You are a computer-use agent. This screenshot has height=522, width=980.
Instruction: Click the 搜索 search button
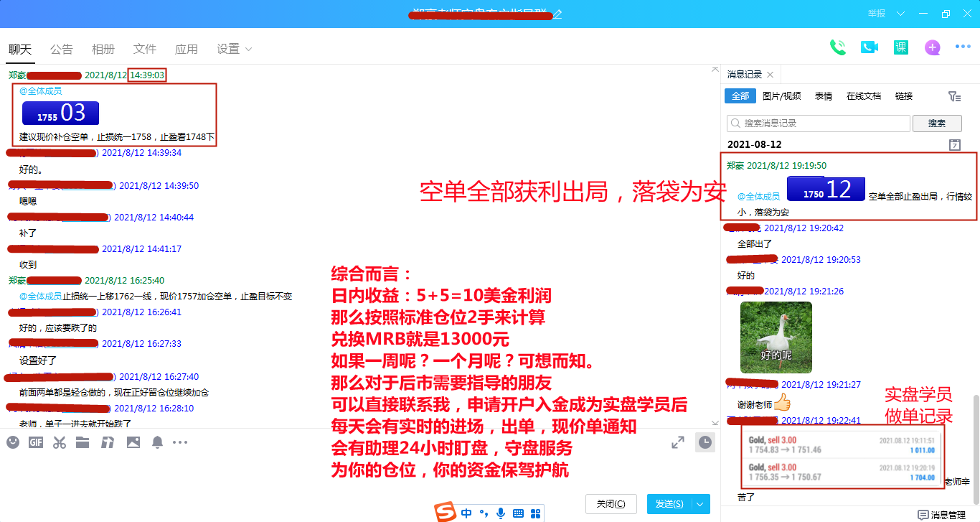pos(937,123)
